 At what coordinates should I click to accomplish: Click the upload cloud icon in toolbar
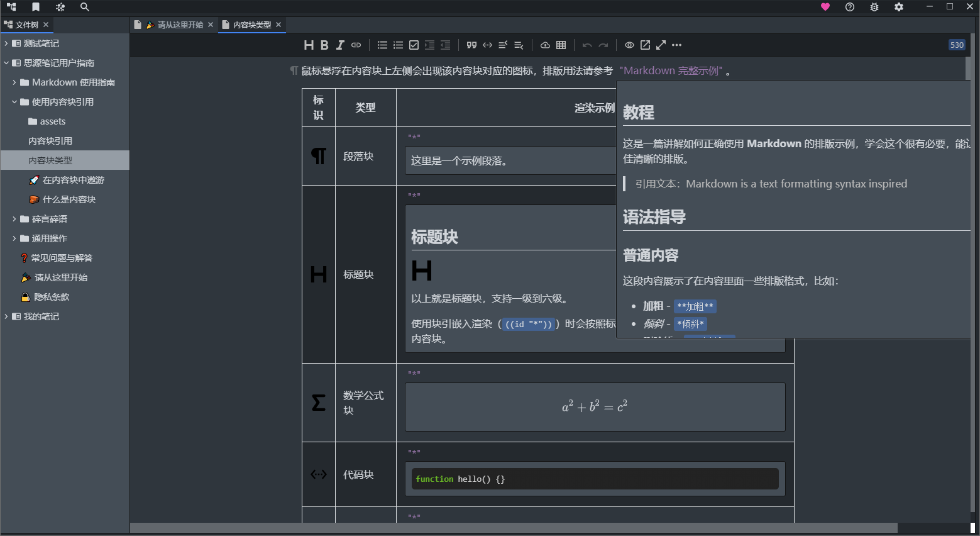(545, 45)
